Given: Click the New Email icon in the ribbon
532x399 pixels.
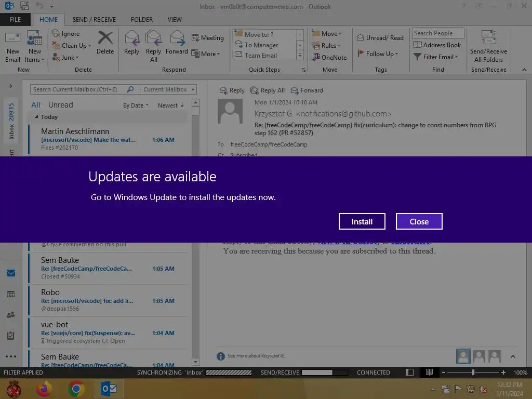Looking at the screenshot, I should pyautogui.click(x=12, y=47).
